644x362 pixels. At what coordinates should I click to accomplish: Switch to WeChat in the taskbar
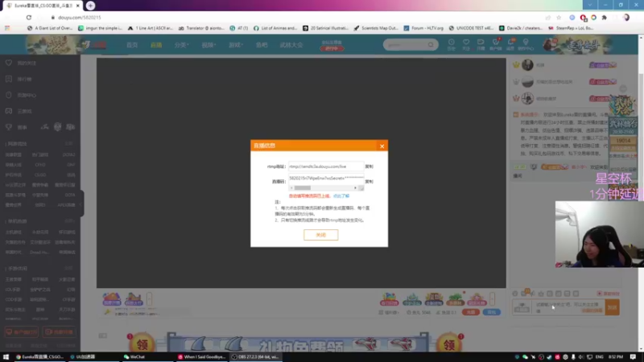[134, 357]
